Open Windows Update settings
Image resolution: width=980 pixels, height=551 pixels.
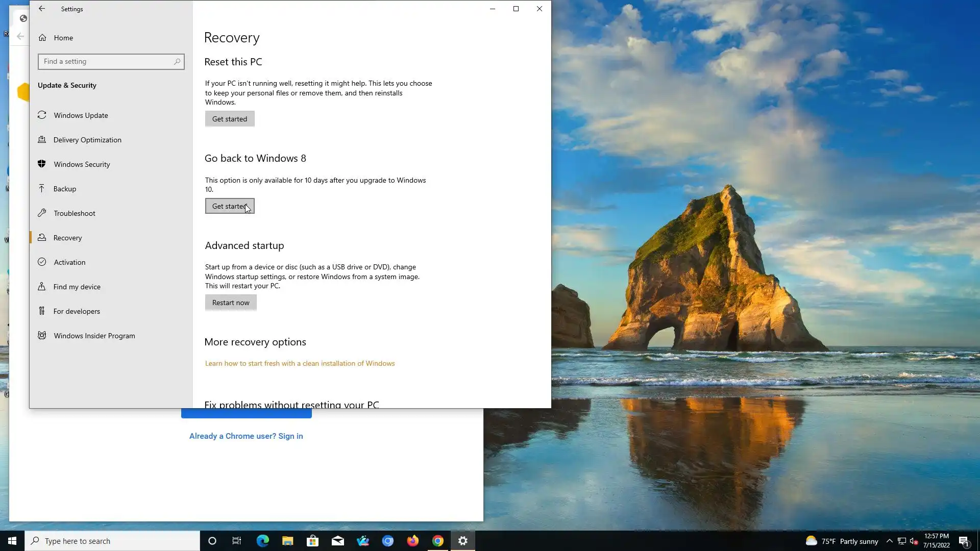(x=81, y=115)
